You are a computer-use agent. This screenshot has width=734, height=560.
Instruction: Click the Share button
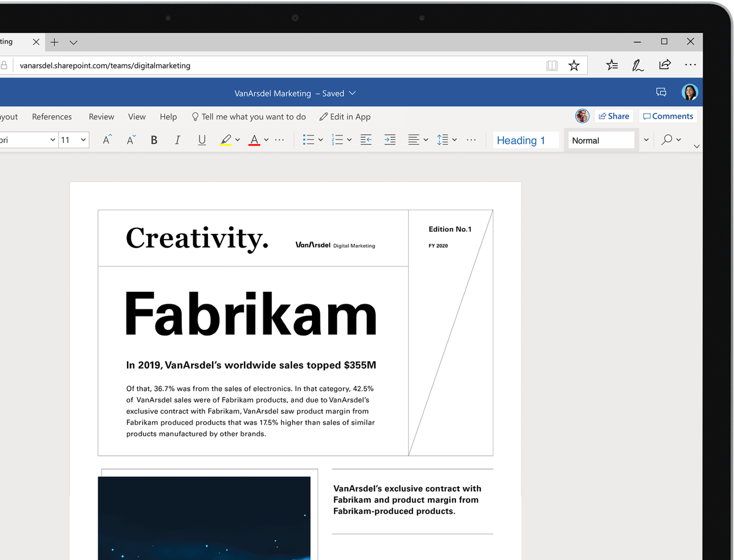click(614, 116)
